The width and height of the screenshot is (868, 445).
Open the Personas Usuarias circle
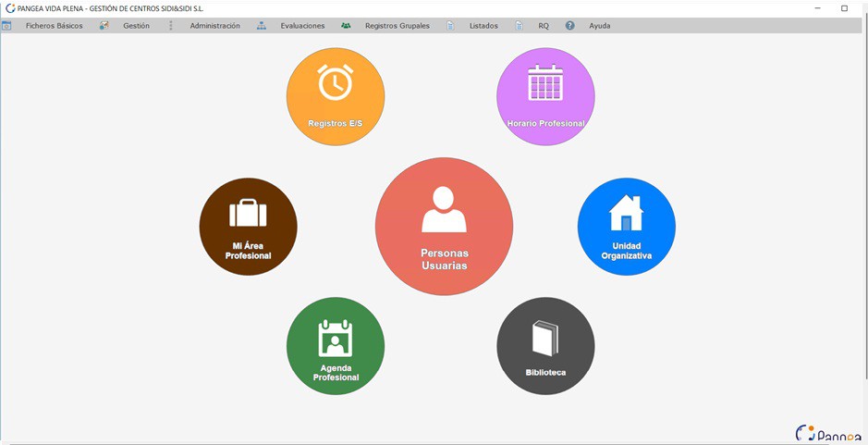coord(444,226)
